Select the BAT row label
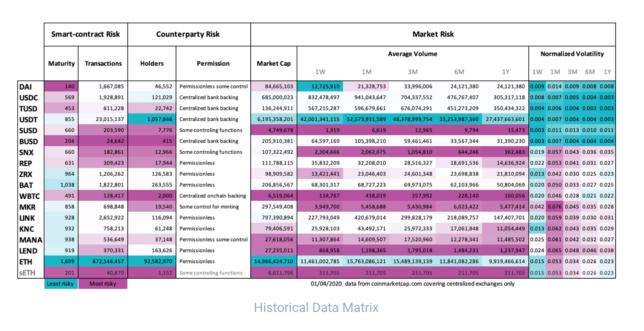The height and width of the screenshot is (331, 644). tap(26, 185)
